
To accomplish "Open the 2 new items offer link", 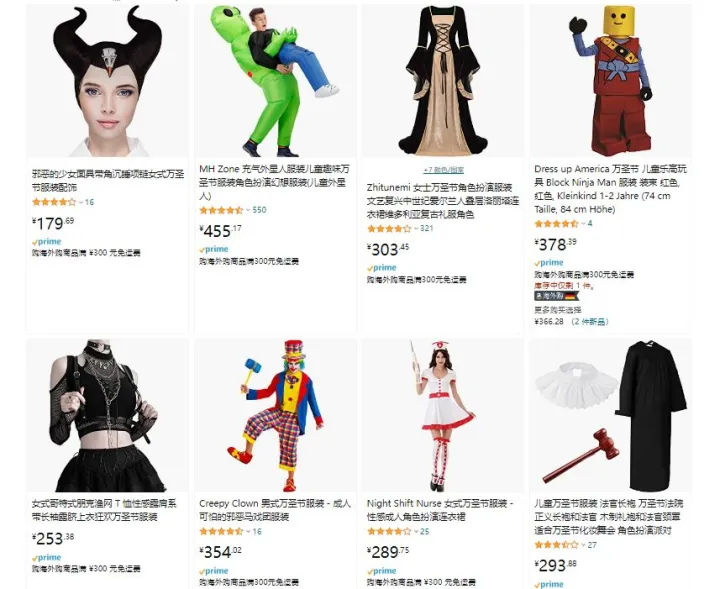I will [590, 322].
